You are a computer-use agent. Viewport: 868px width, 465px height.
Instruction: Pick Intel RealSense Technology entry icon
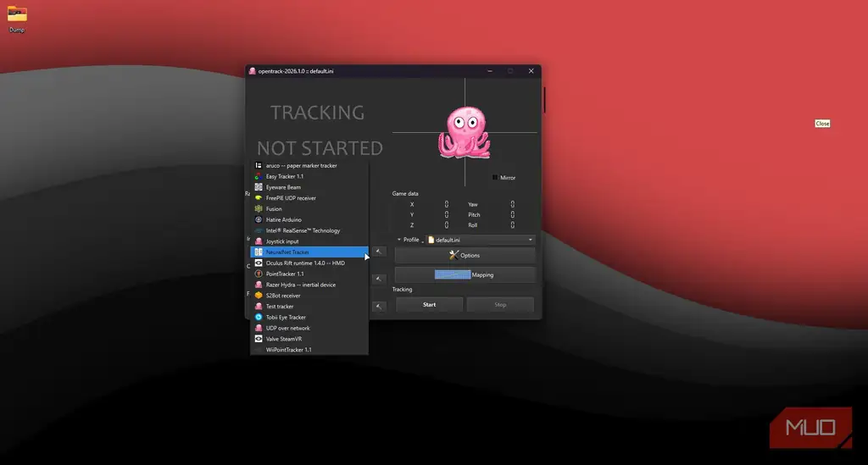click(x=259, y=230)
